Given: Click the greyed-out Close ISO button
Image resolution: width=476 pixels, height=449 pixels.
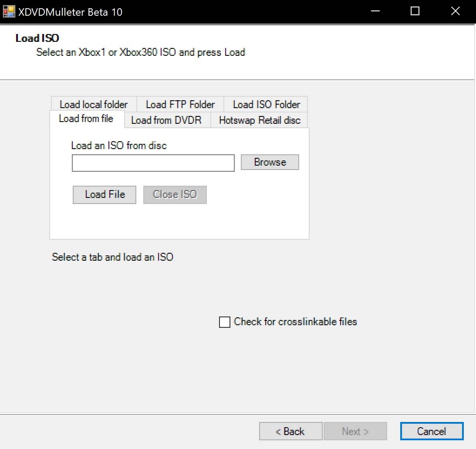Looking at the screenshot, I should 175,195.
